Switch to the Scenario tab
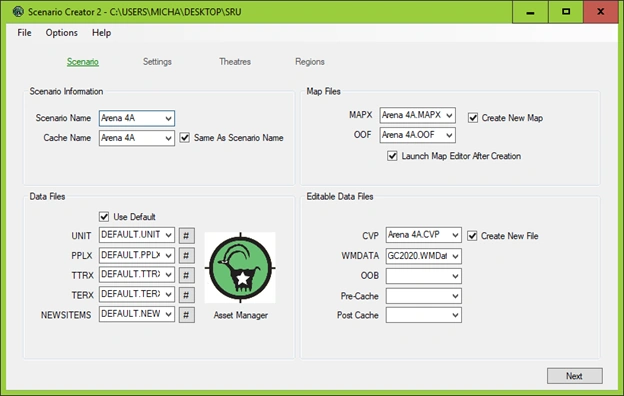The height and width of the screenshot is (396, 624). point(83,62)
